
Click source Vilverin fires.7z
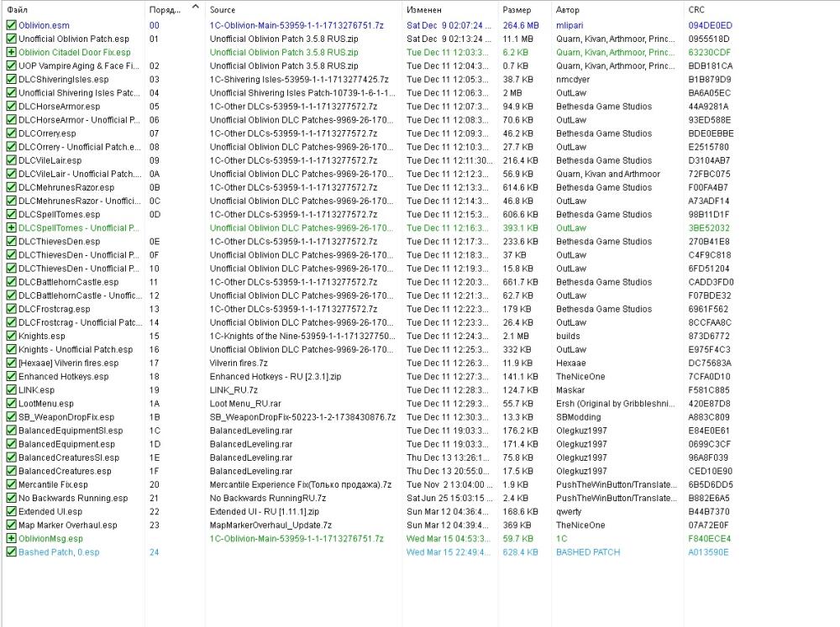tap(239, 363)
